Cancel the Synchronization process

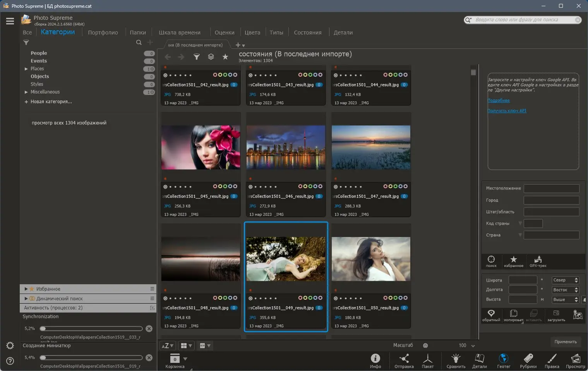tap(149, 328)
